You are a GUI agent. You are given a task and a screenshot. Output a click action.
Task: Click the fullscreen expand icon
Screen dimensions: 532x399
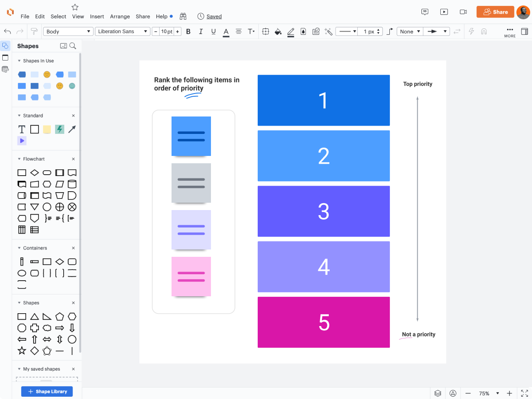point(525,393)
